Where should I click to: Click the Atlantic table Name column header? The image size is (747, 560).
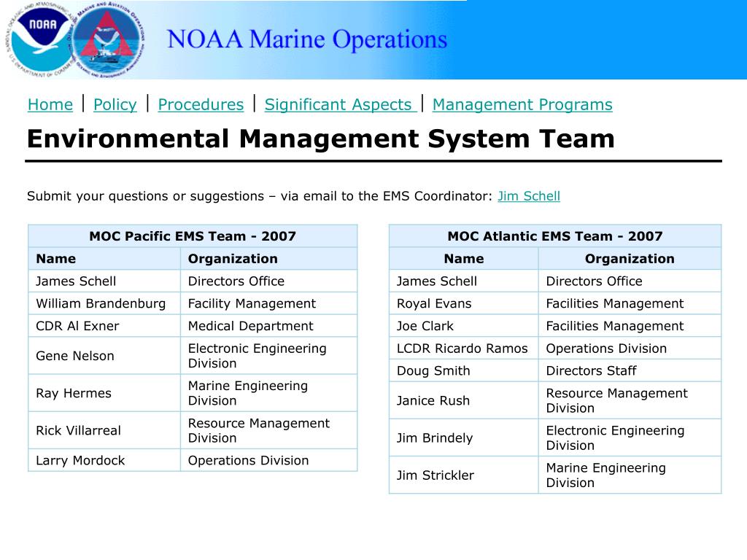pos(463,259)
